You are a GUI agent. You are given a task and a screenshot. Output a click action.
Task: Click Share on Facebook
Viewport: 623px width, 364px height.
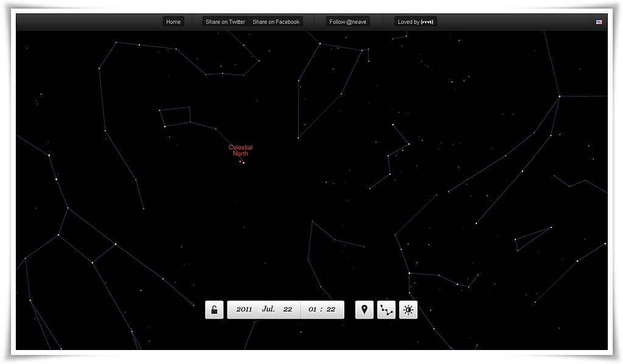(x=276, y=22)
